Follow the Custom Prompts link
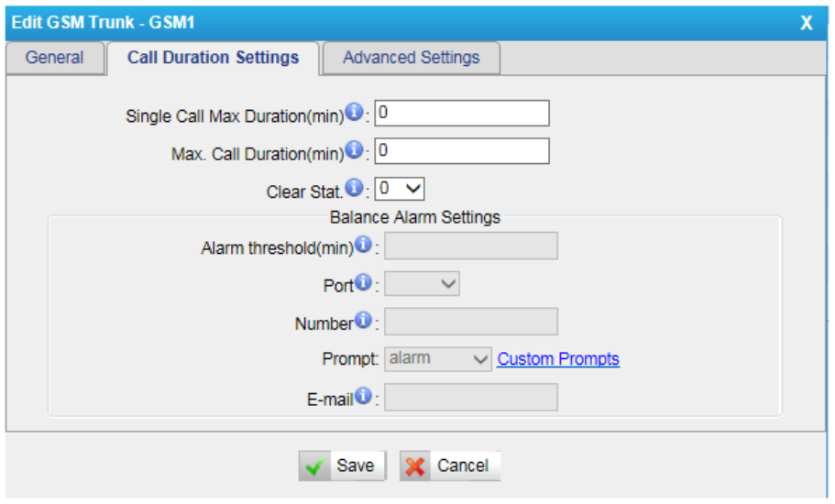835x504 pixels. click(558, 359)
